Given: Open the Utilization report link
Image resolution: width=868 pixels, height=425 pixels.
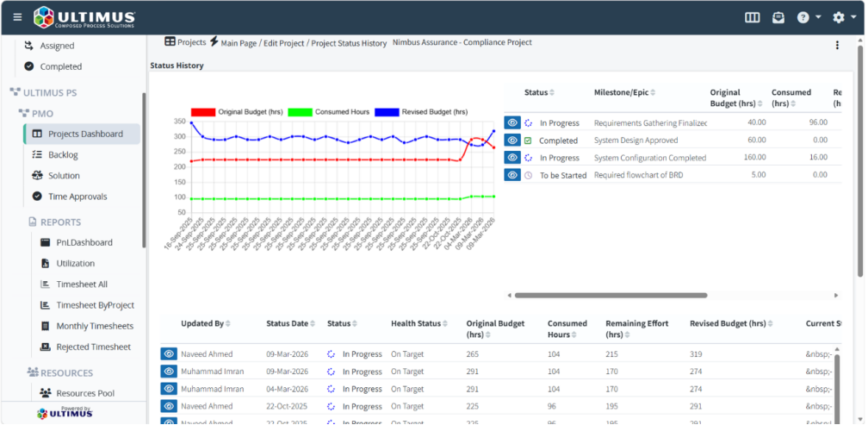Looking at the screenshot, I should click(75, 264).
